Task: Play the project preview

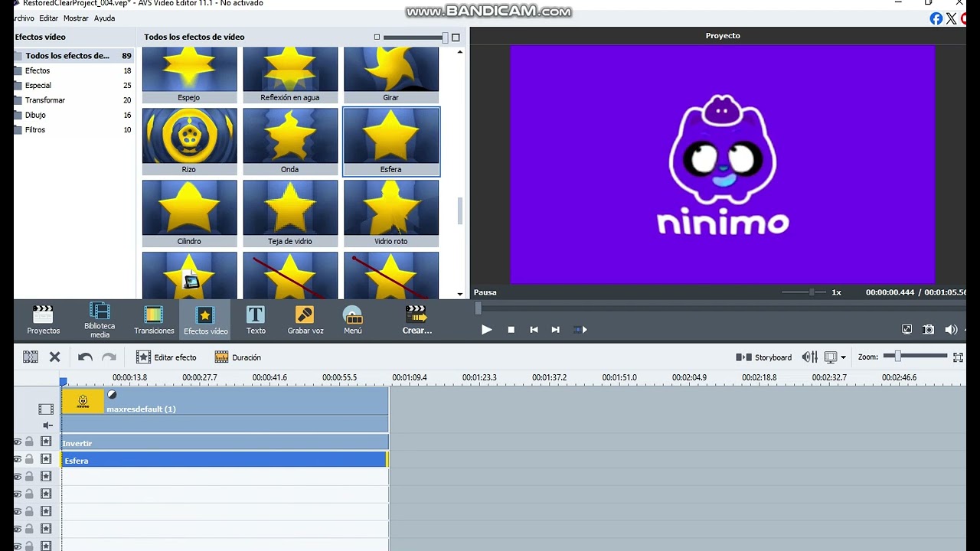Action: point(486,330)
